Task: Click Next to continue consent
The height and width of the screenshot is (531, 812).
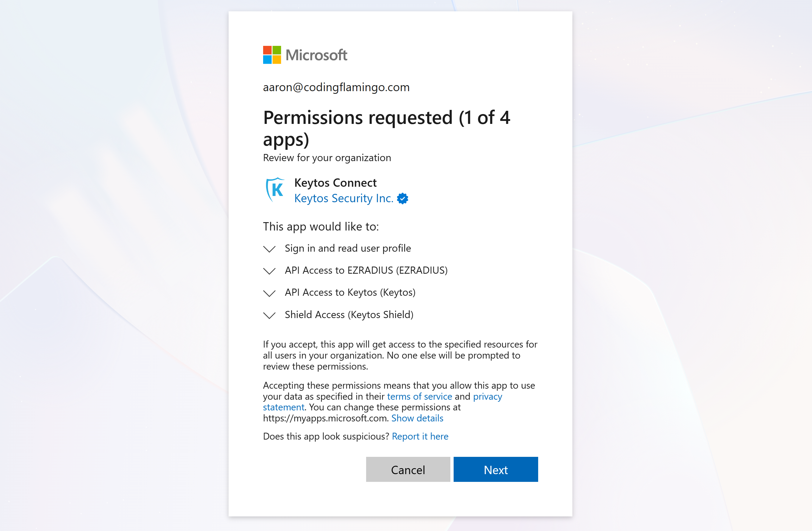Action: [x=496, y=469]
